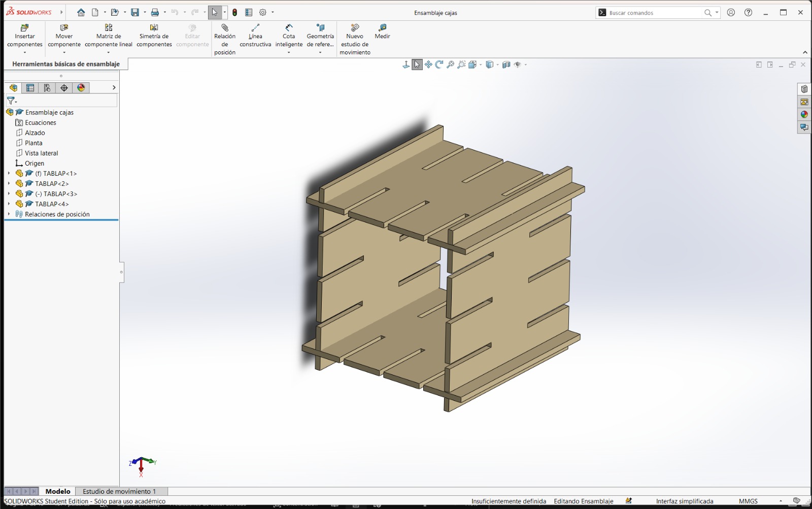Open the Mover componente tool
The height and width of the screenshot is (509, 812).
[x=64, y=37]
